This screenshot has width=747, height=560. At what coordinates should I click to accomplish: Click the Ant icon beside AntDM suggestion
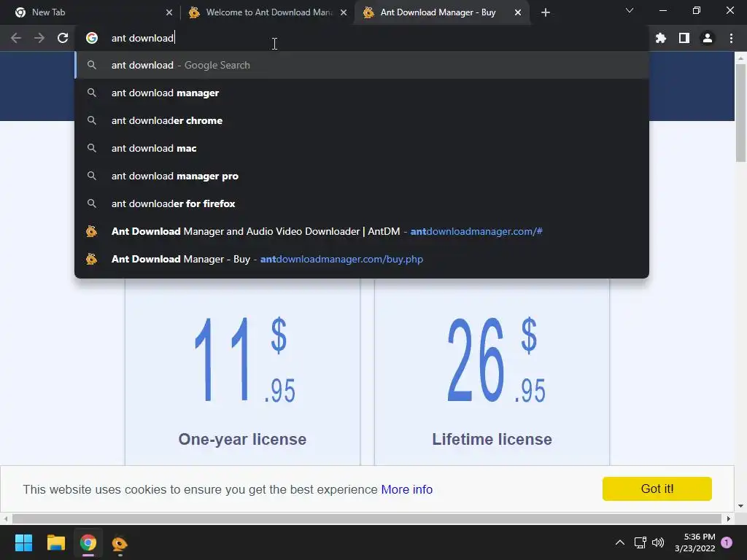pos(91,231)
